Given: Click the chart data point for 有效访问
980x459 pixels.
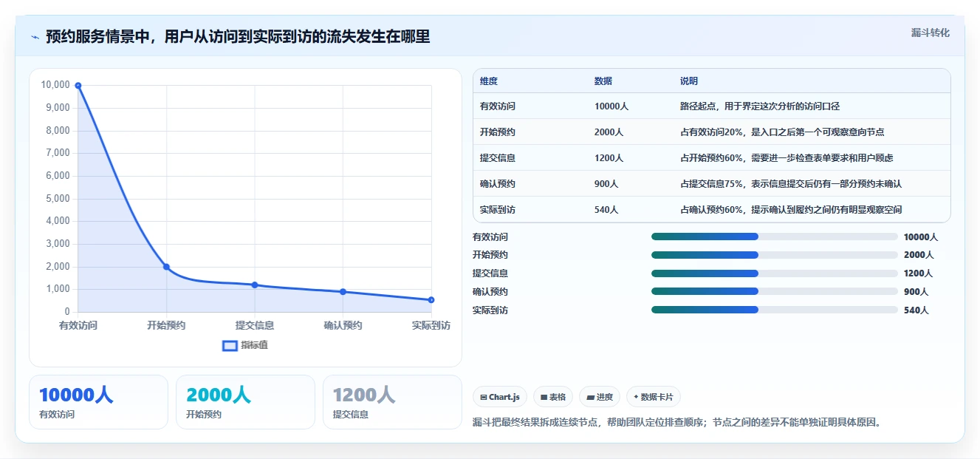Looking at the screenshot, I should tap(78, 86).
